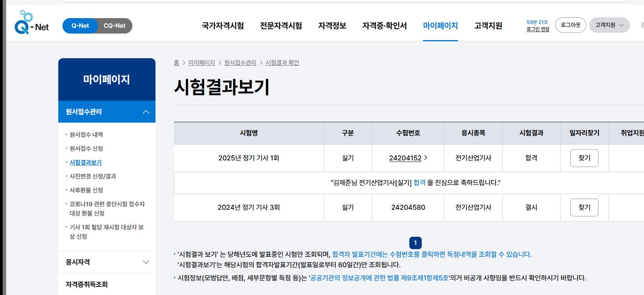The height and width of the screenshot is (295, 644).
Task: Open the 마이페이지 top menu
Action: 440,26
